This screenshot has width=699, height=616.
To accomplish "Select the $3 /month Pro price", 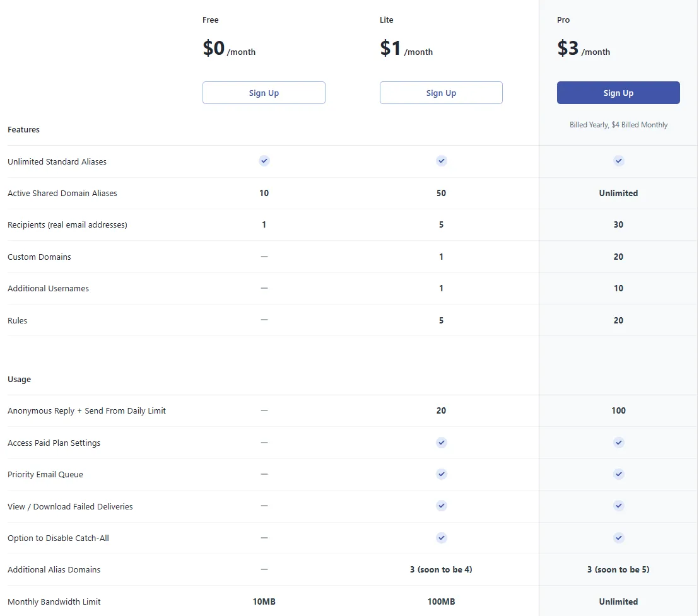I will (x=584, y=49).
